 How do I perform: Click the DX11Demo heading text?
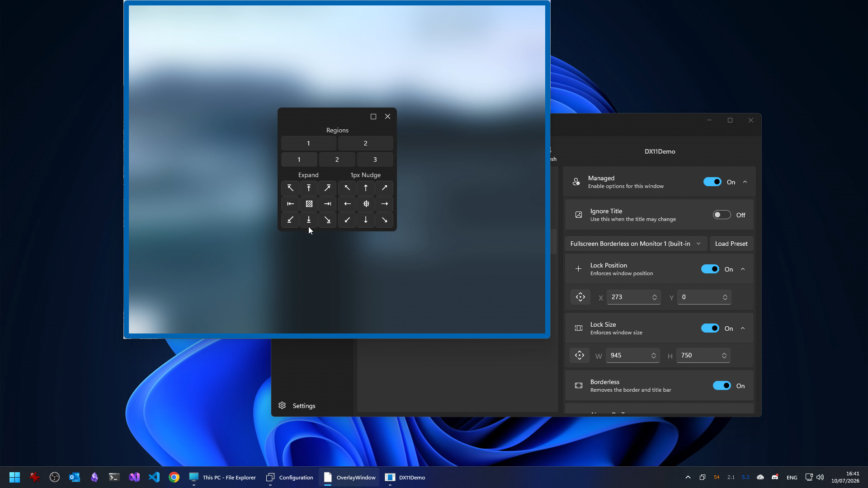660,151
